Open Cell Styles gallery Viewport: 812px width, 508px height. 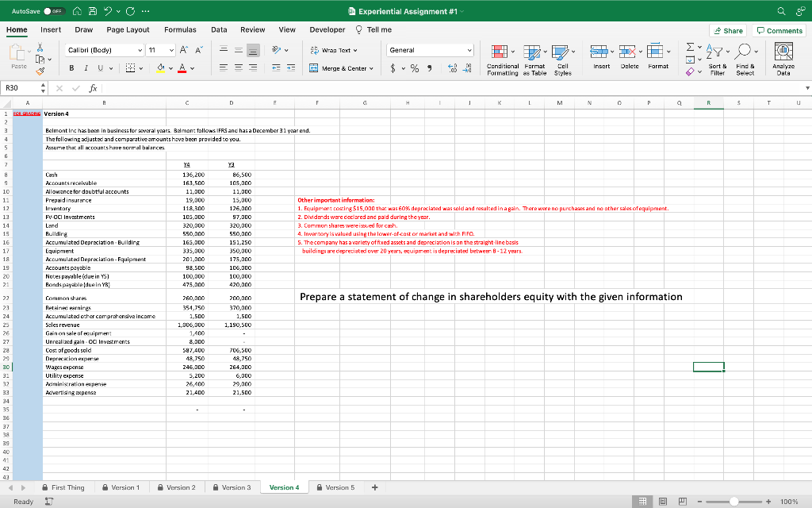(562, 60)
